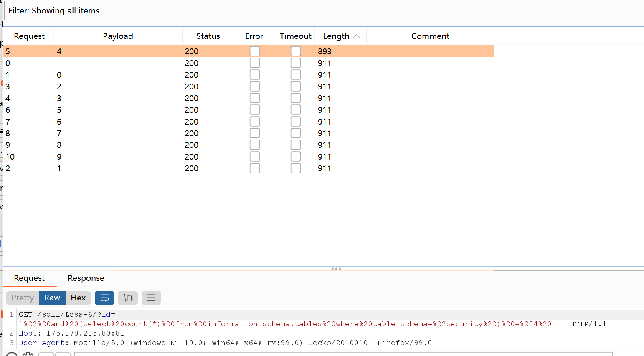Sort by the Length column header

coord(340,36)
